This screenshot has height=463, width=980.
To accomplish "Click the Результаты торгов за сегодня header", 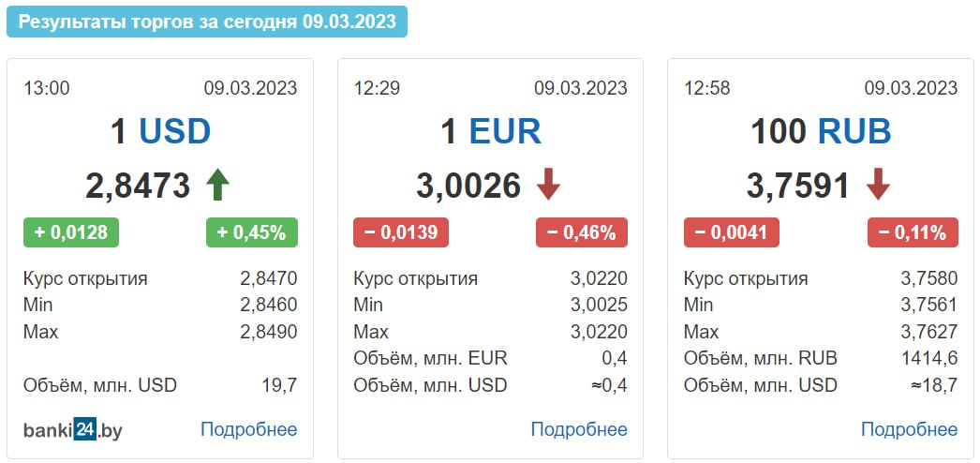I will 207,22.
